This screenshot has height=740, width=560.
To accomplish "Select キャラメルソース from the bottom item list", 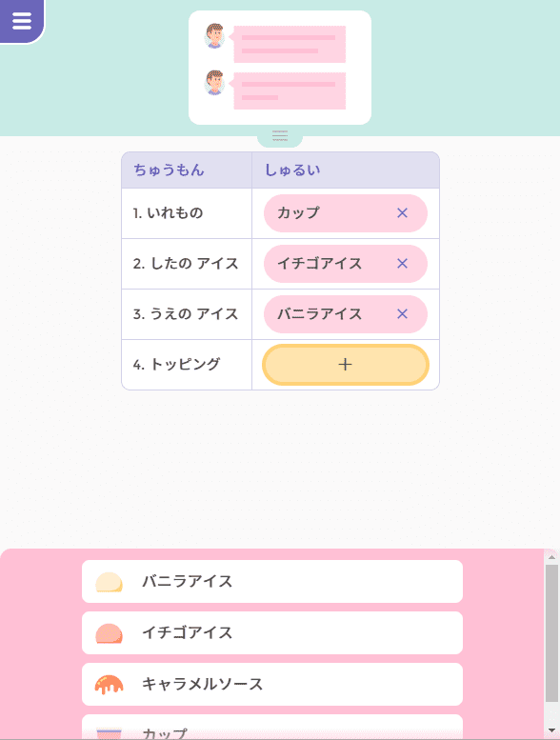I will pyautogui.click(x=272, y=685).
